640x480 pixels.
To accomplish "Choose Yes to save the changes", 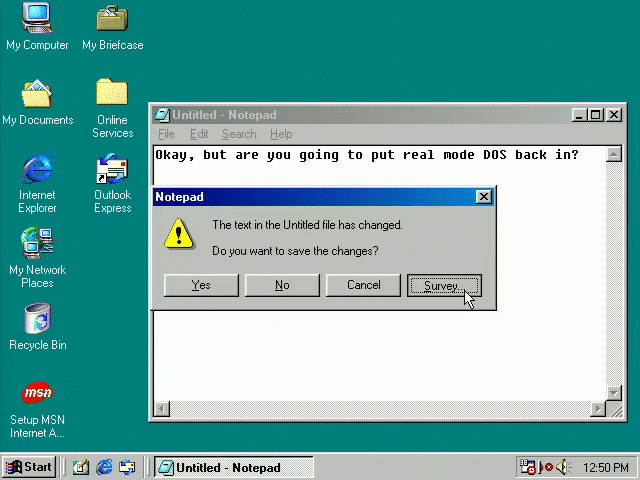I will coord(201,285).
